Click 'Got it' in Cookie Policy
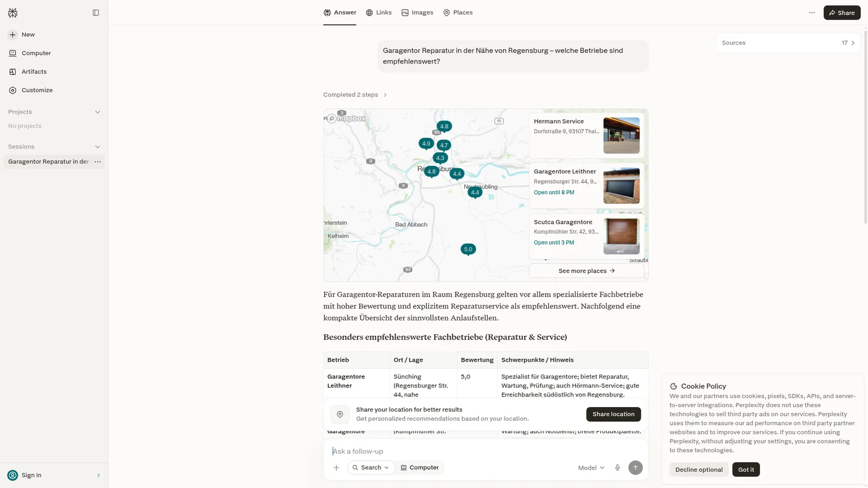 click(x=746, y=470)
